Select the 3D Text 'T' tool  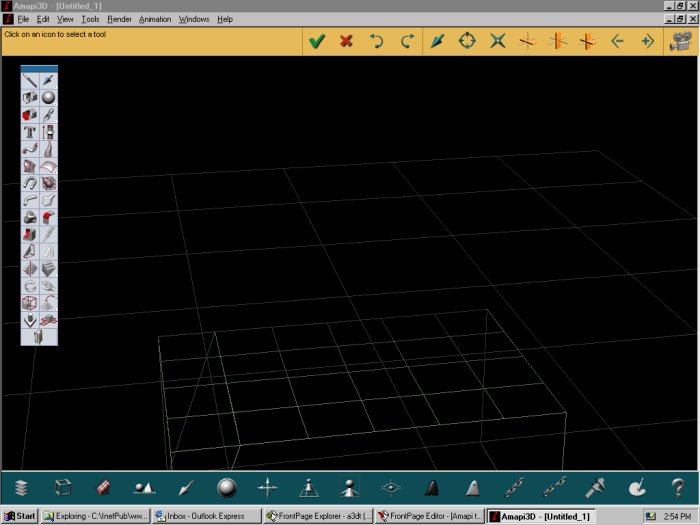[x=30, y=132]
